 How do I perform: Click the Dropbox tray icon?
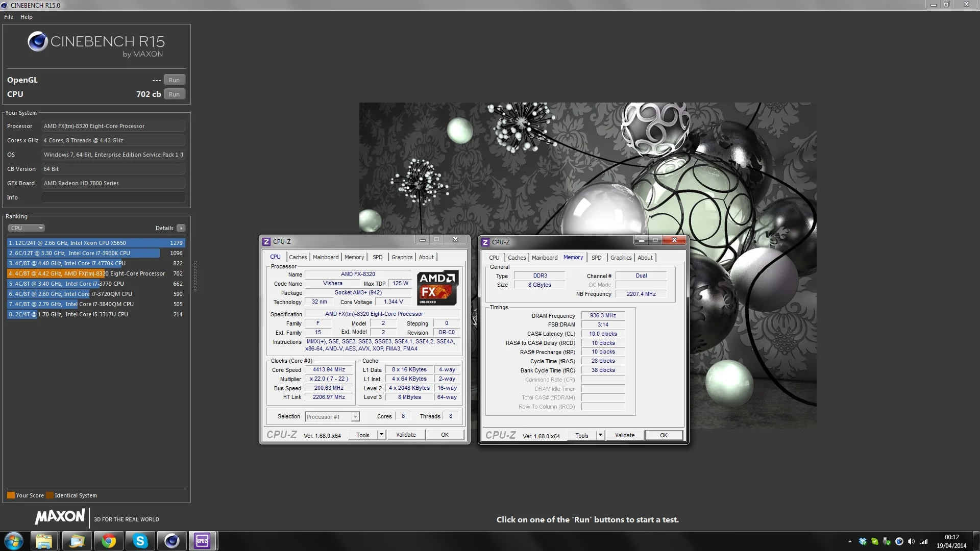(863, 541)
